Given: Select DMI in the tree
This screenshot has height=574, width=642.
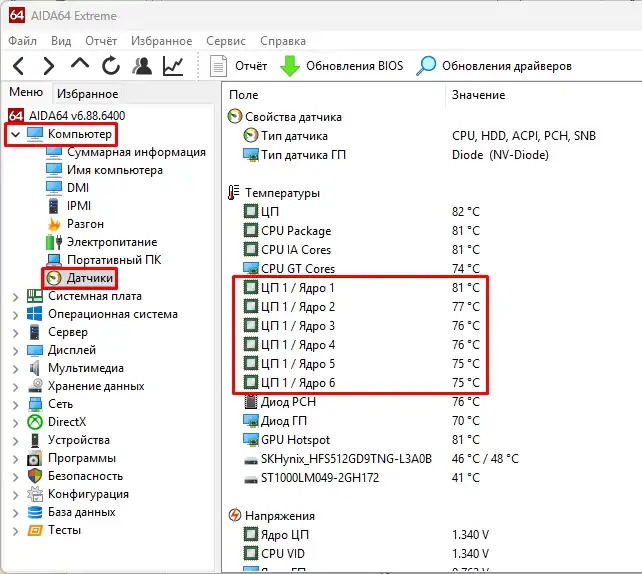Looking at the screenshot, I should 78,188.
